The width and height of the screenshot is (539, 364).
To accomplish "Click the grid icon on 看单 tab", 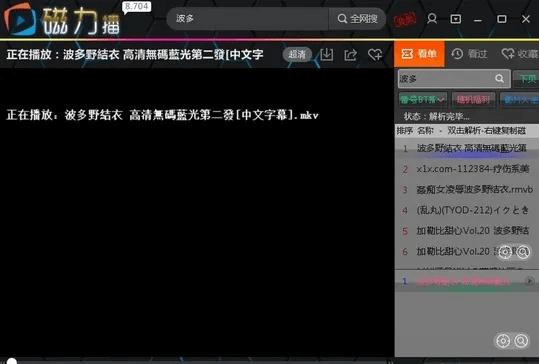I will coord(407,54).
